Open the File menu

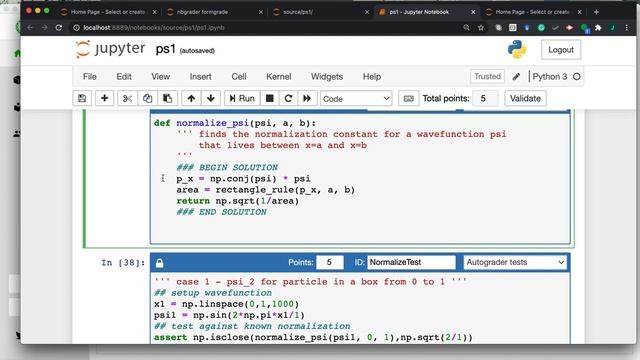click(90, 76)
